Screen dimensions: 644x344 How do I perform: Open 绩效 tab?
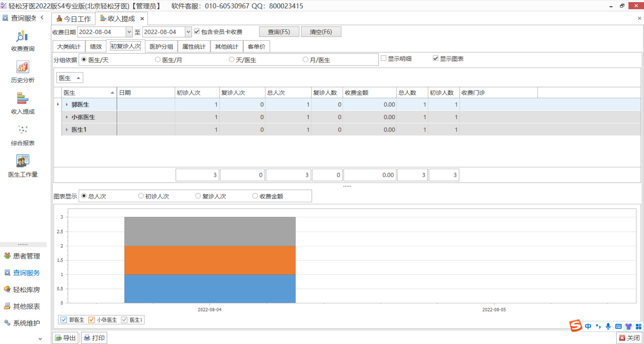pos(96,47)
